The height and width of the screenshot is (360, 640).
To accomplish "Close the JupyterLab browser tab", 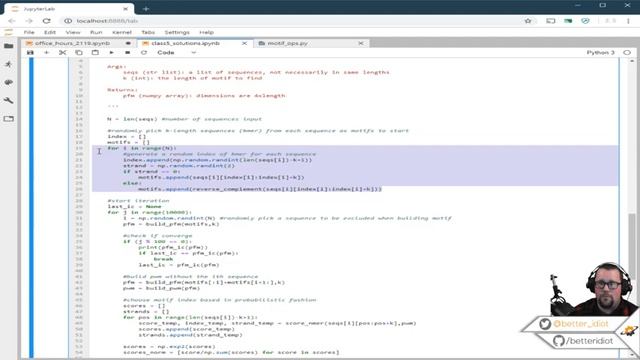I will [125, 9].
